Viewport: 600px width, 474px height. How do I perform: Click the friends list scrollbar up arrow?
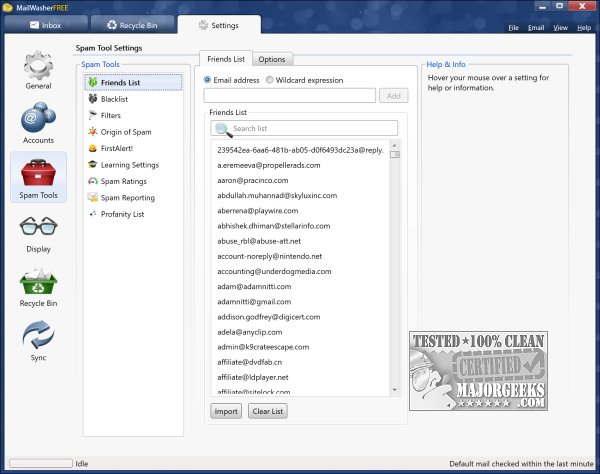395,146
